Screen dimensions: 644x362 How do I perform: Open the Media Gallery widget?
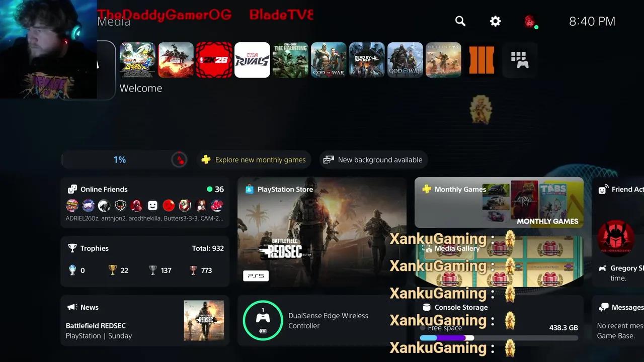tap(499, 261)
